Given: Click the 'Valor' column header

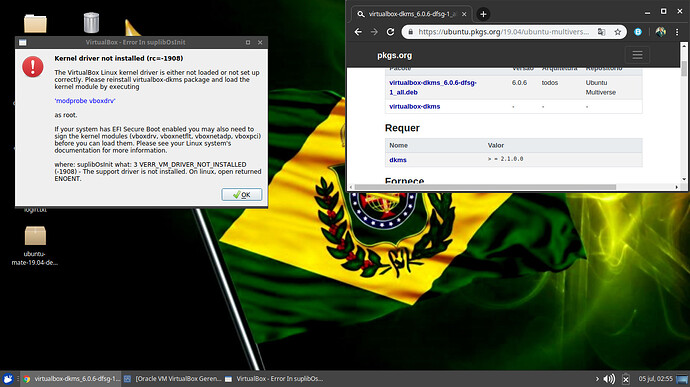Looking at the screenshot, I should coord(495,145).
